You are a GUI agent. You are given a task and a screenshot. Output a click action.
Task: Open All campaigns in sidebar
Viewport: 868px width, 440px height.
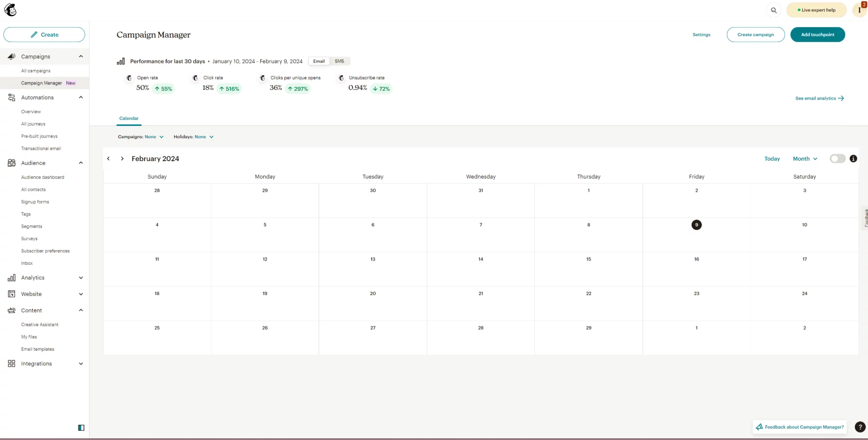pos(36,71)
